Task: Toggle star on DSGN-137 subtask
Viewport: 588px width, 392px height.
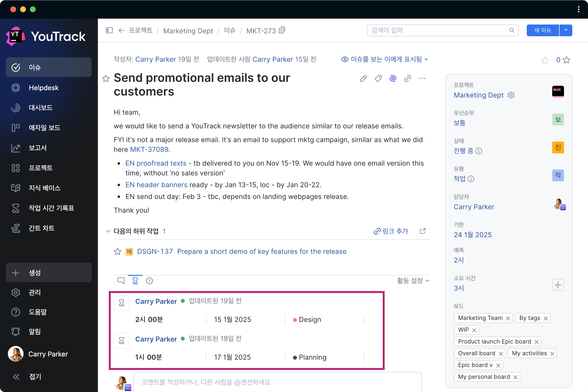Action: pyautogui.click(x=118, y=251)
